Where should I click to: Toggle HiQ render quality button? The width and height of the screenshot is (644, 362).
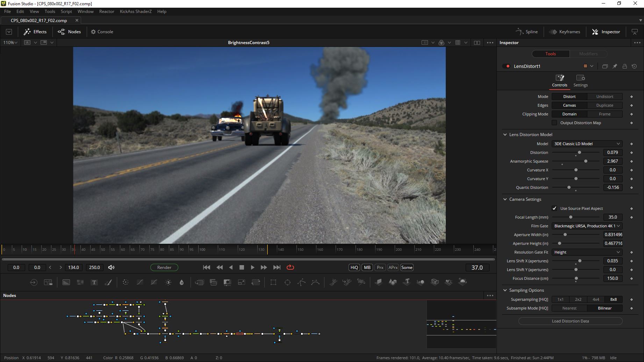354,268
